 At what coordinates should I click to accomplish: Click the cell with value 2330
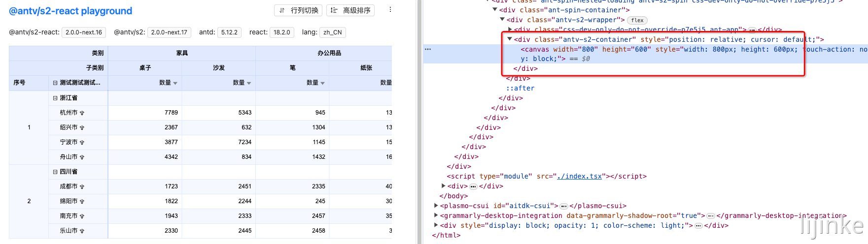[x=145, y=231]
